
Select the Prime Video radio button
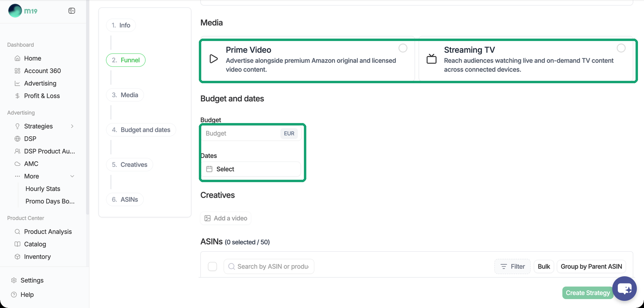pos(403,48)
